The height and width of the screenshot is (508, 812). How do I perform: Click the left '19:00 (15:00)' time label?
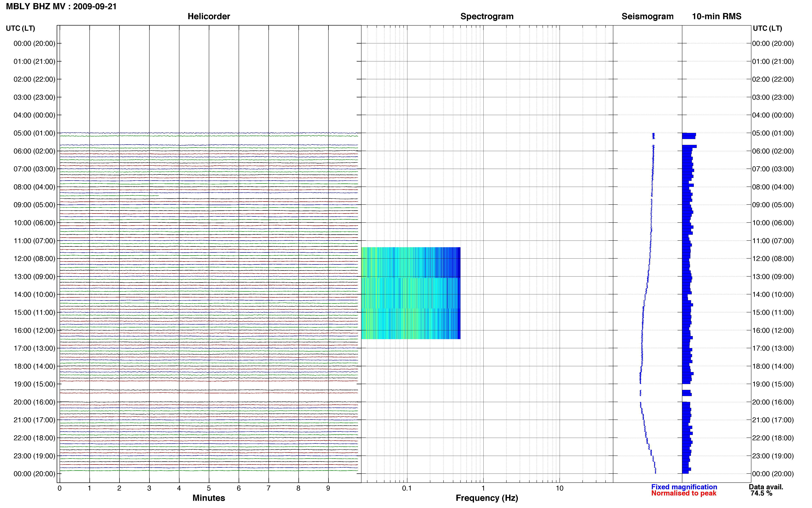coord(34,384)
